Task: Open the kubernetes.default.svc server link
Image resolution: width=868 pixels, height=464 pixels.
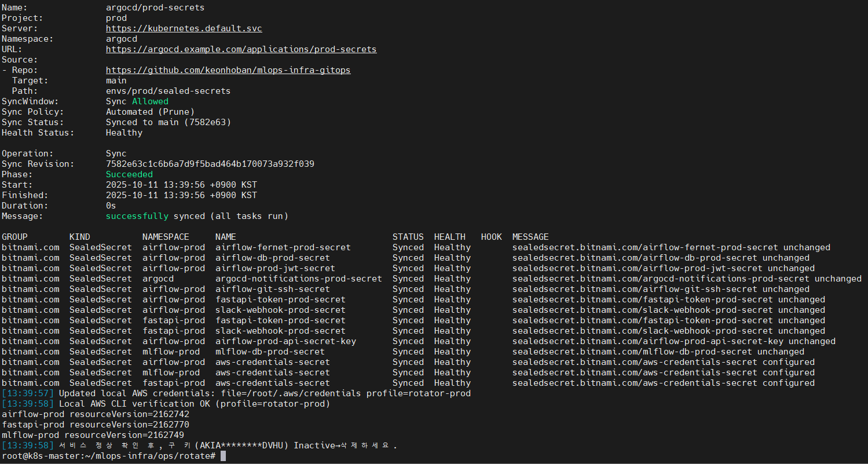Action: (x=184, y=28)
